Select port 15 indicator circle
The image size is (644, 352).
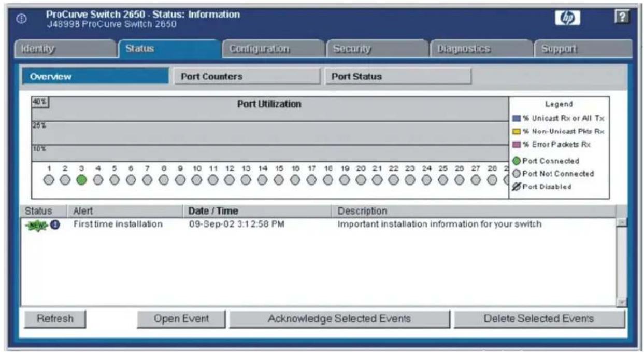[x=279, y=180]
